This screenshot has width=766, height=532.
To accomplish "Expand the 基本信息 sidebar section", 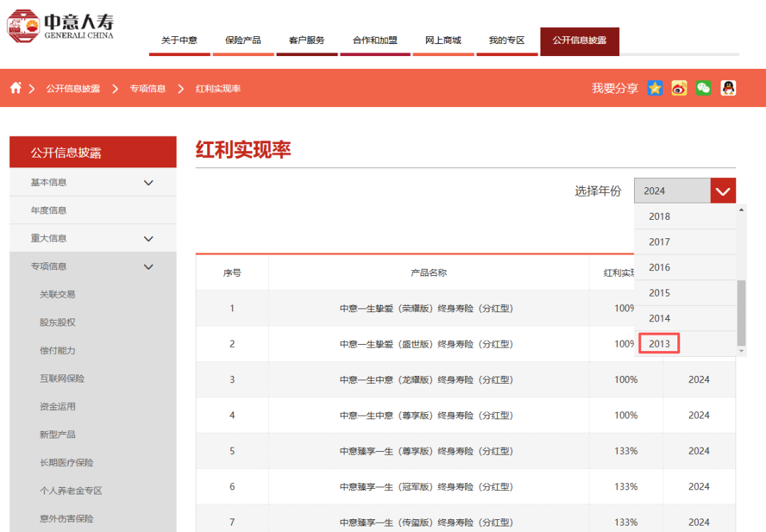I will point(148,182).
